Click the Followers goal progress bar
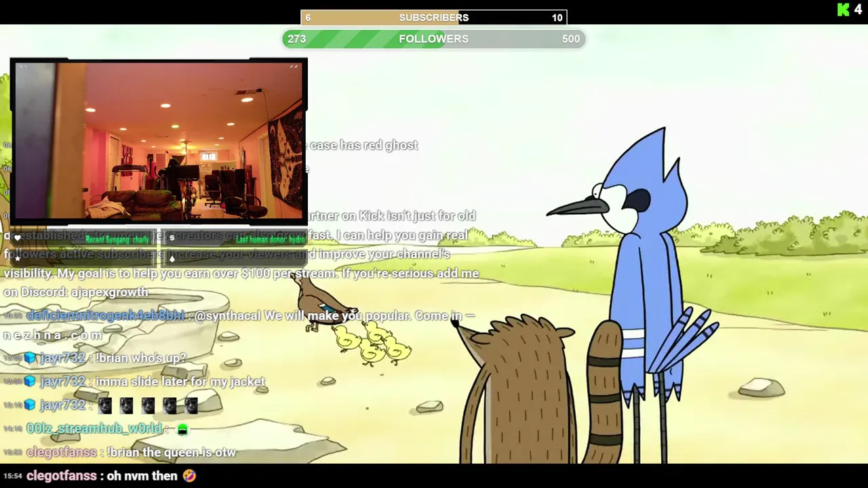This screenshot has height=488, width=868. point(434,39)
